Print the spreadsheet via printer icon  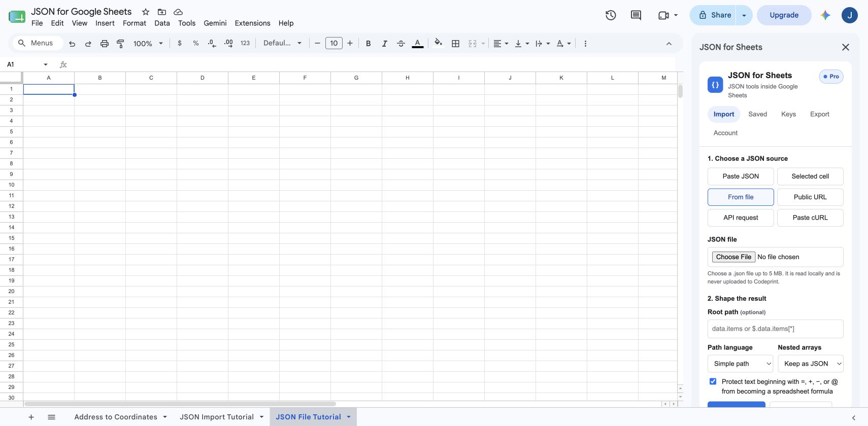[105, 44]
